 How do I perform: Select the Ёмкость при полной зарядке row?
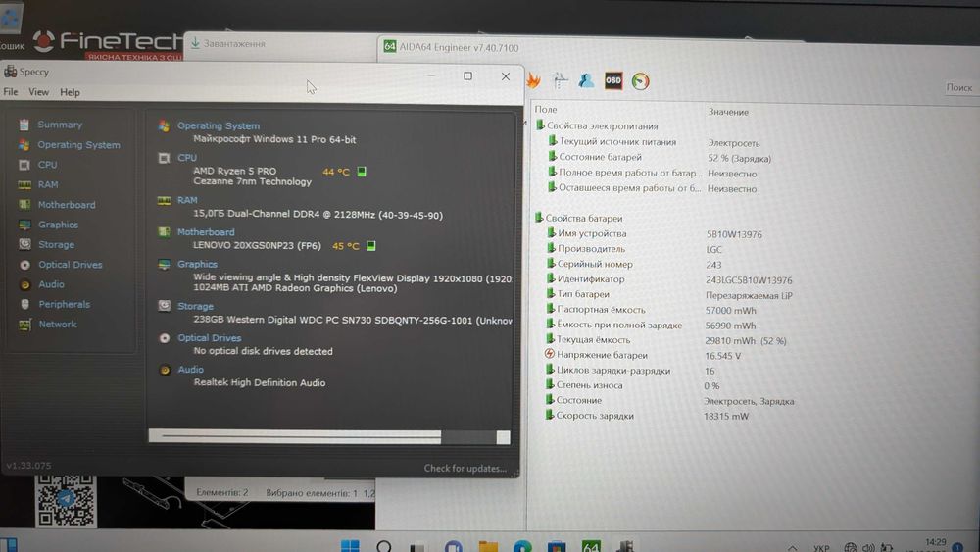pyautogui.click(x=652, y=326)
